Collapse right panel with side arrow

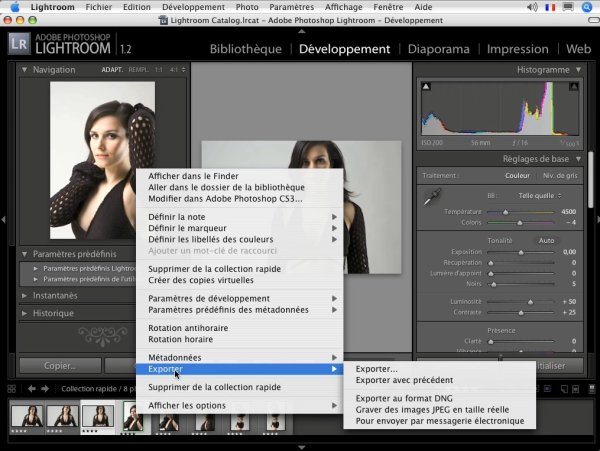[597, 220]
